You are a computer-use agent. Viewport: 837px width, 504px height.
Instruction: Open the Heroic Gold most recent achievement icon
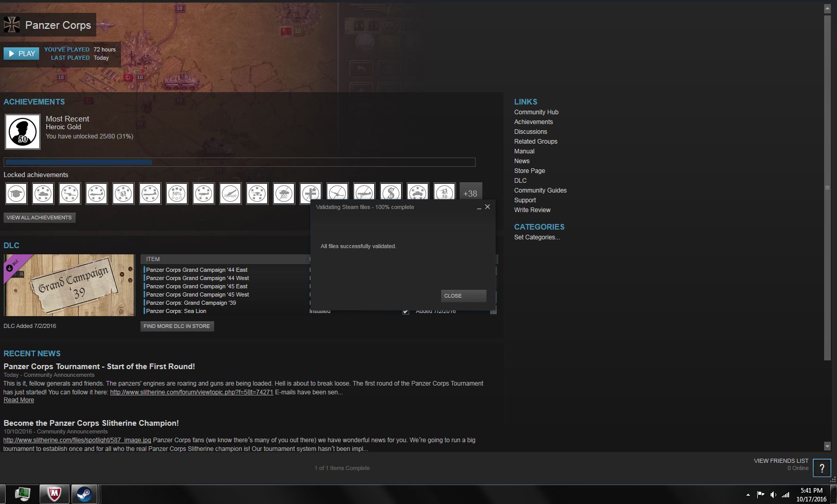click(x=23, y=132)
